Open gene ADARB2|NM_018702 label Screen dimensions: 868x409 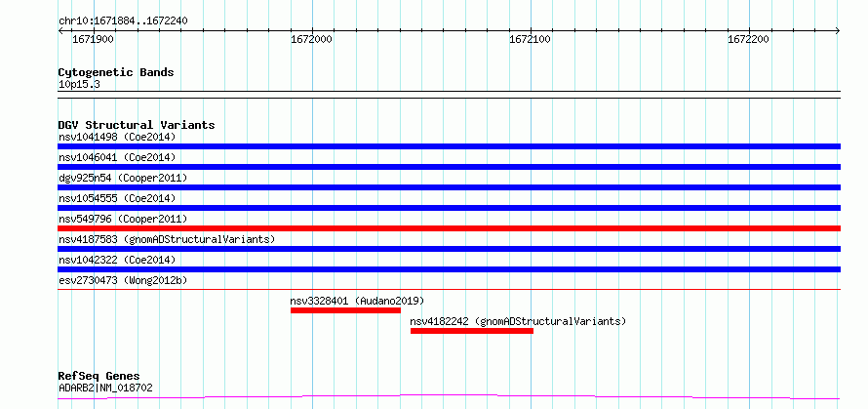coord(105,388)
